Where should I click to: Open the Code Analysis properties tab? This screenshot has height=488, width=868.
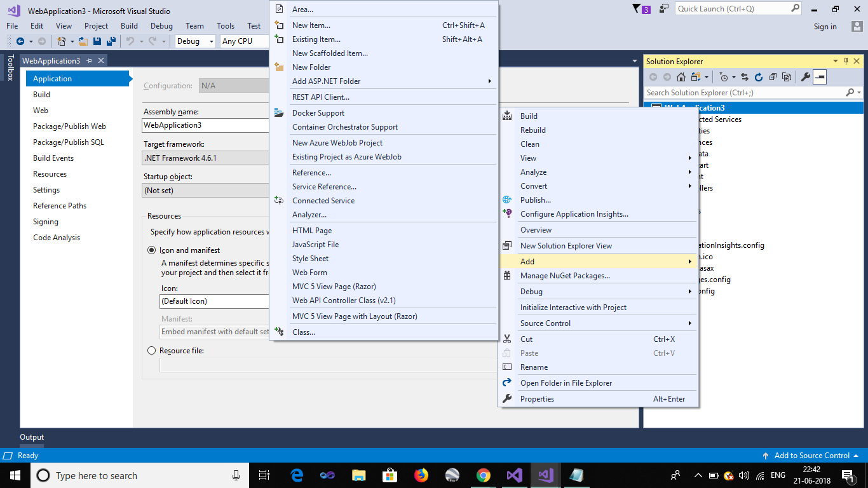(57, 238)
